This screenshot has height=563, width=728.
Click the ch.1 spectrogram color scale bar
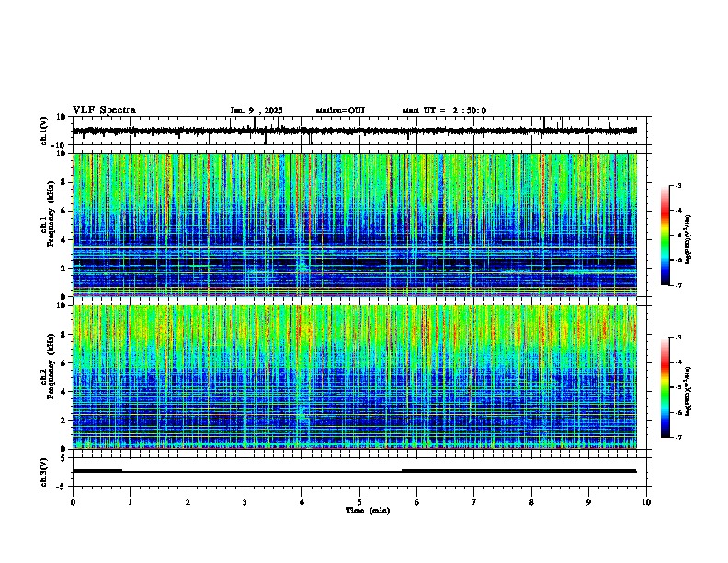(x=665, y=236)
